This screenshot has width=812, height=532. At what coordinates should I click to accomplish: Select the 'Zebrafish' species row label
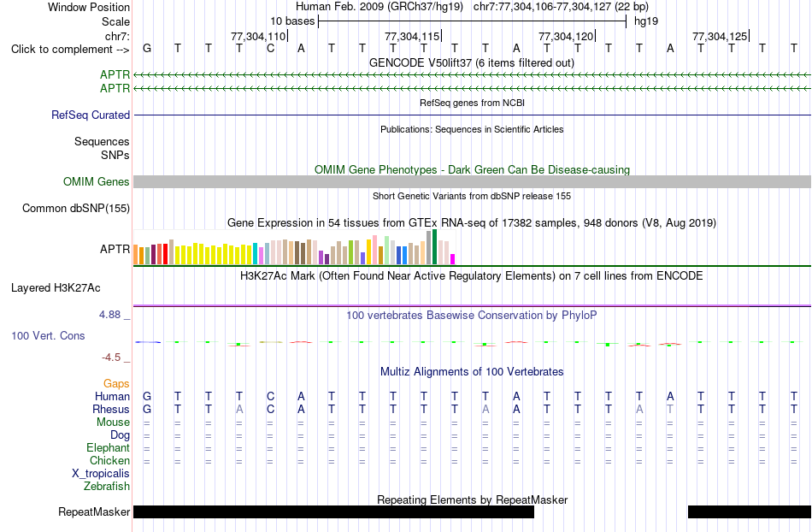tap(107, 487)
